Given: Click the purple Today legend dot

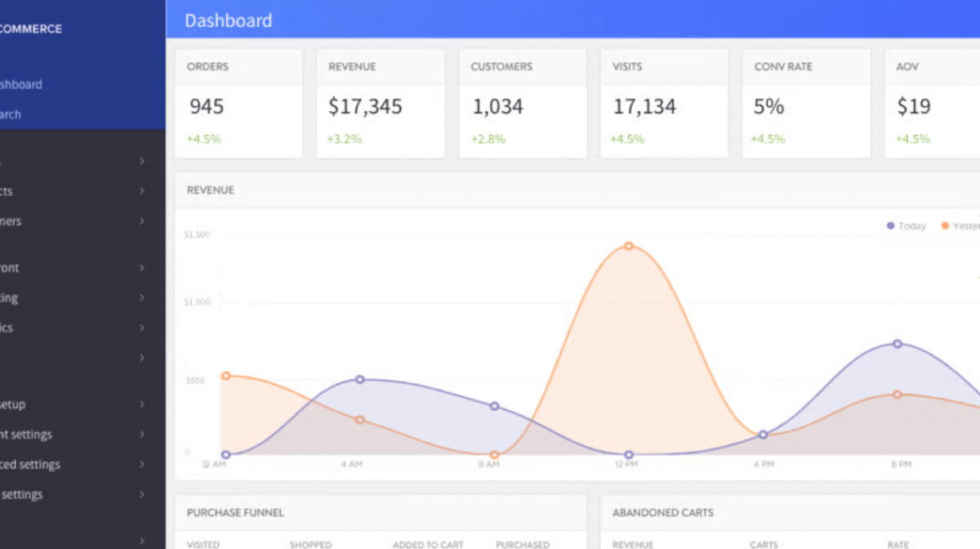Looking at the screenshot, I should (x=889, y=225).
